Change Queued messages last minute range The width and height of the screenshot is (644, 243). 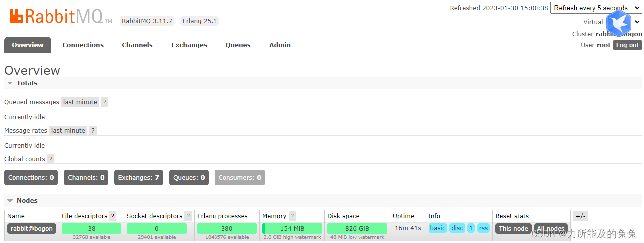pyautogui.click(x=80, y=102)
